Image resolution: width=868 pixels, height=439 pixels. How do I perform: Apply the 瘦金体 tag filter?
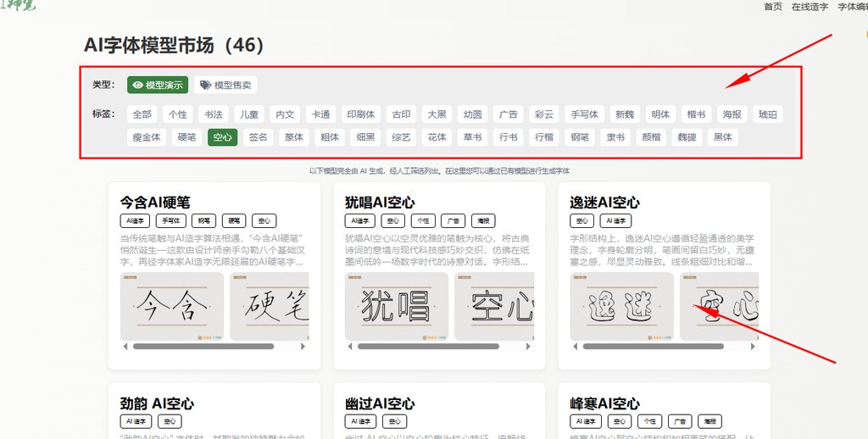pos(147,137)
